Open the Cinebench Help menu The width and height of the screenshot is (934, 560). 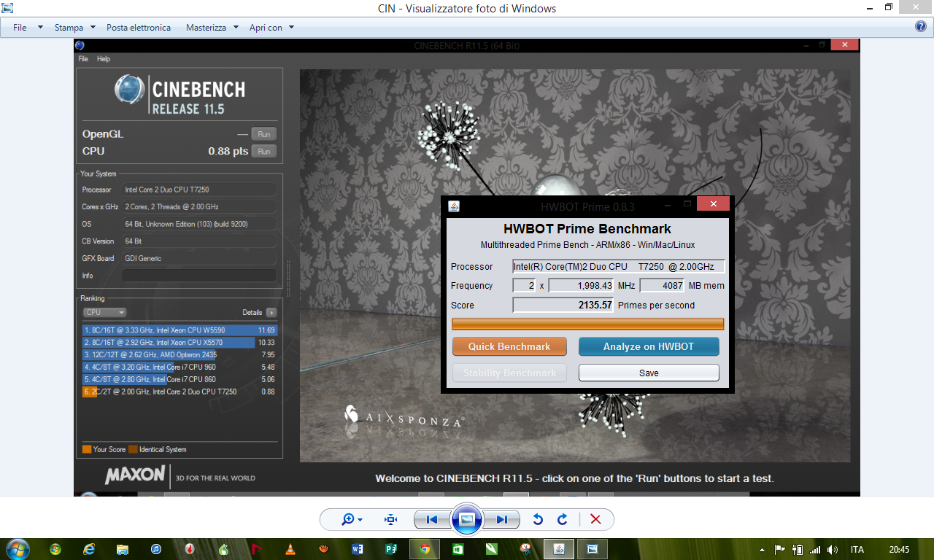pos(104,59)
